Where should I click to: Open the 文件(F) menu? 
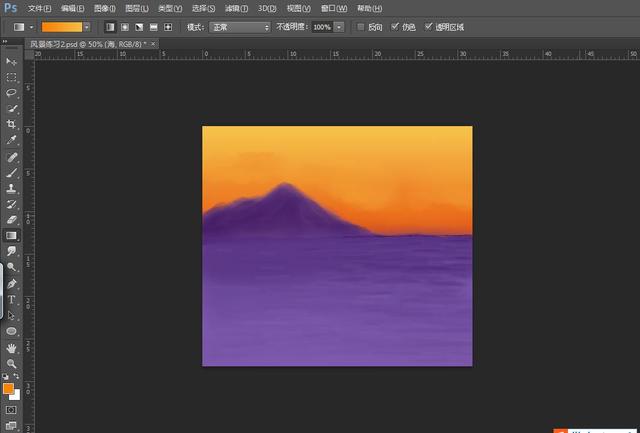point(38,7)
